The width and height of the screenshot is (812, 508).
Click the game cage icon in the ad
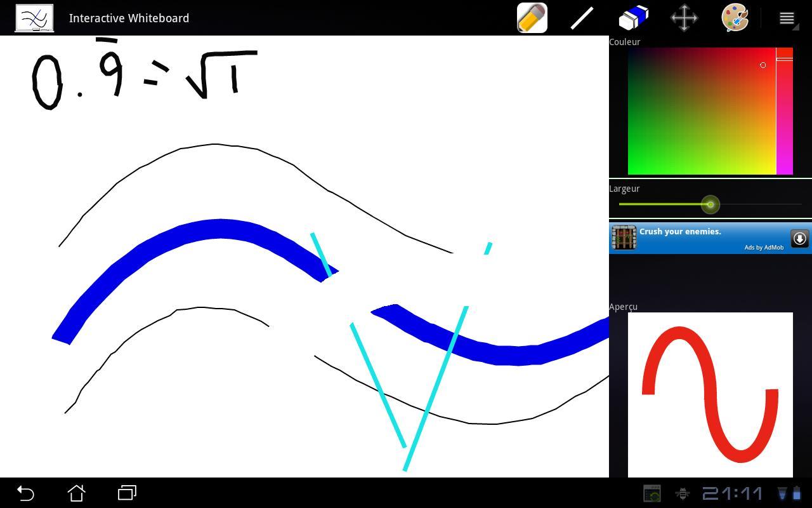click(624, 237)
